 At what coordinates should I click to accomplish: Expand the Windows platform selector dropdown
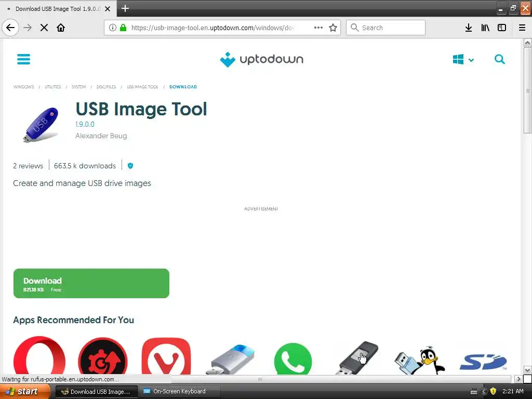point(463,60)
